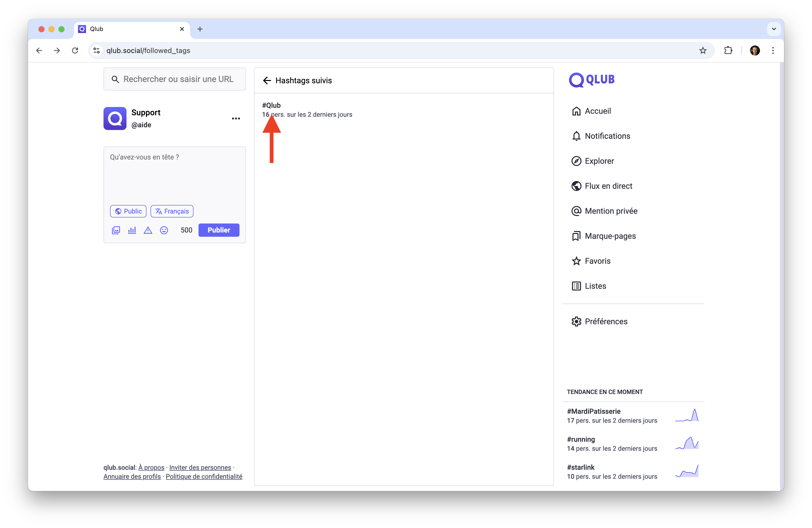The height and width of the screenshot is (528, 812).
Task: Open the browser extensions puzzle icon
Action: click(728, 50)
